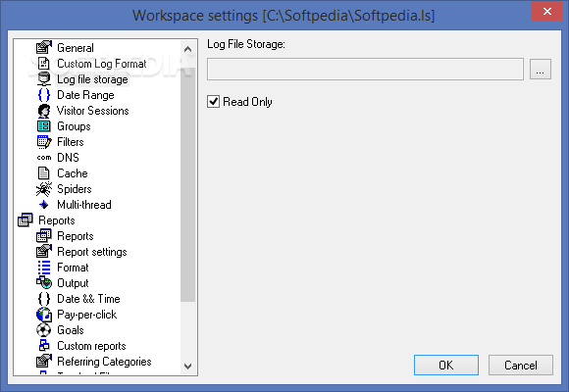Click the Custom reports icon

pyautogui.click(x=44, y=345)
